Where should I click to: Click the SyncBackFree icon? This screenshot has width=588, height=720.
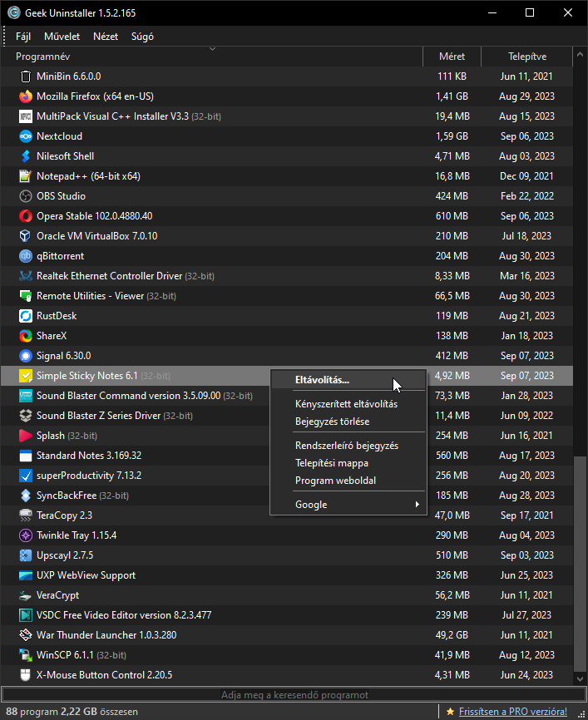click(26, 496)
